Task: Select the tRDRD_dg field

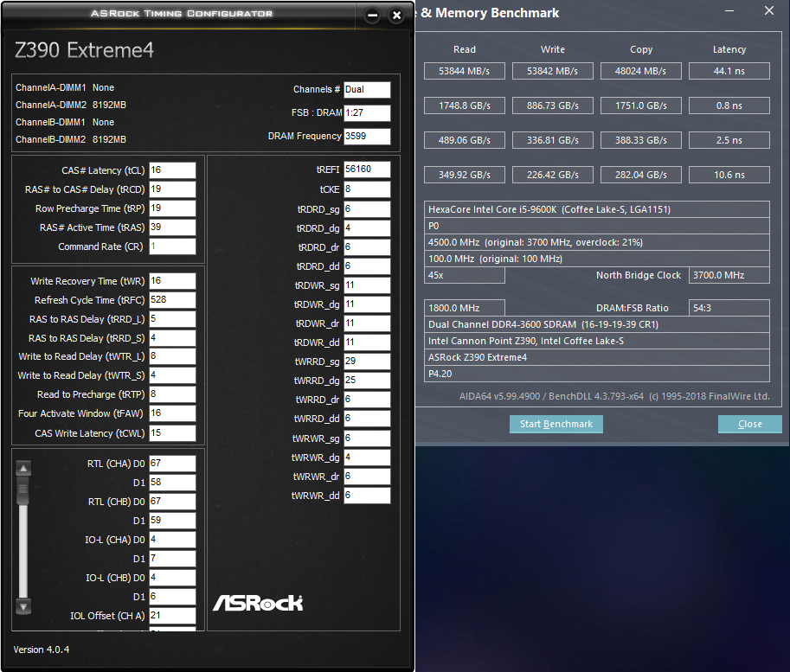Action: click(x=367, y=228)
